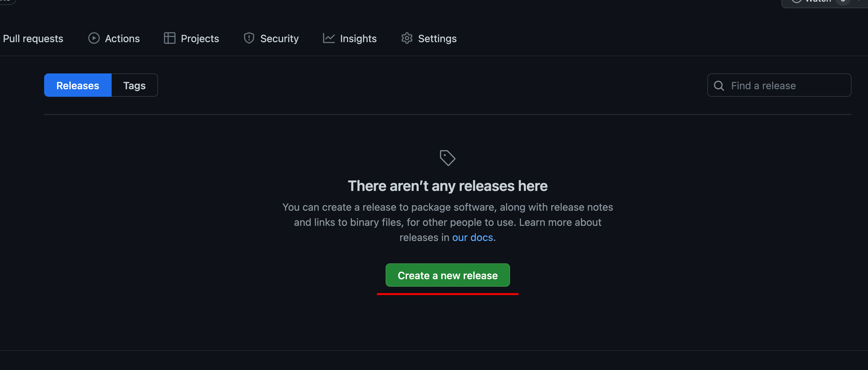Click the Security shield icon
This screenshot has height=370, width=868.
pos(249,38)
